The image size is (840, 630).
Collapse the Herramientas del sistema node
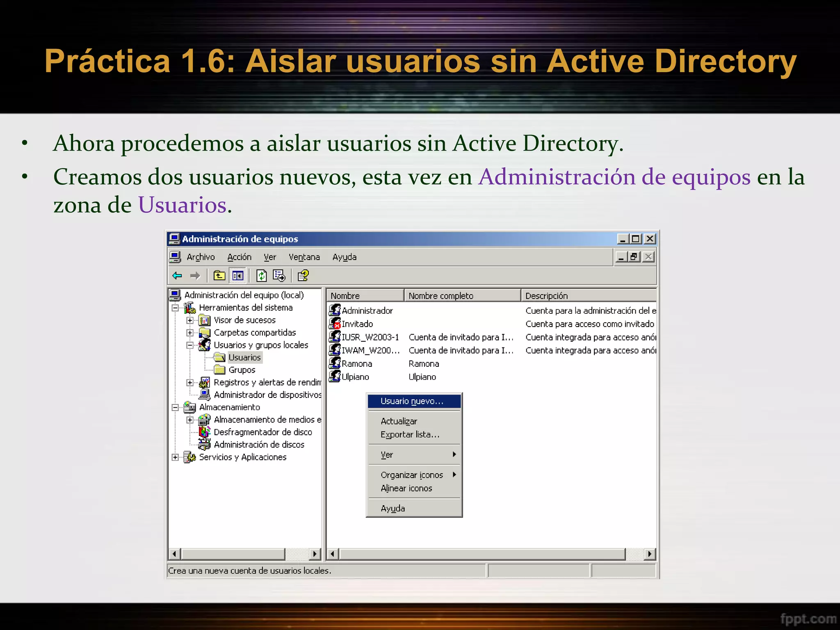tap(175, 308)
